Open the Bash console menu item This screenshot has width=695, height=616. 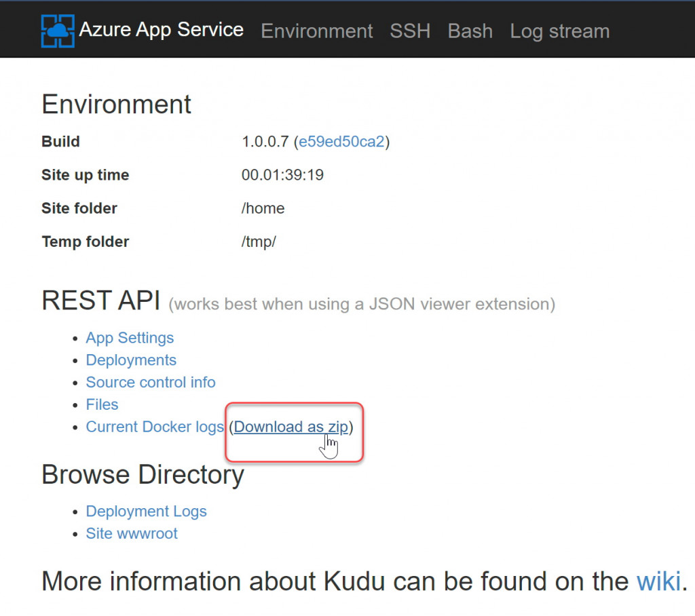pos(470,31)
